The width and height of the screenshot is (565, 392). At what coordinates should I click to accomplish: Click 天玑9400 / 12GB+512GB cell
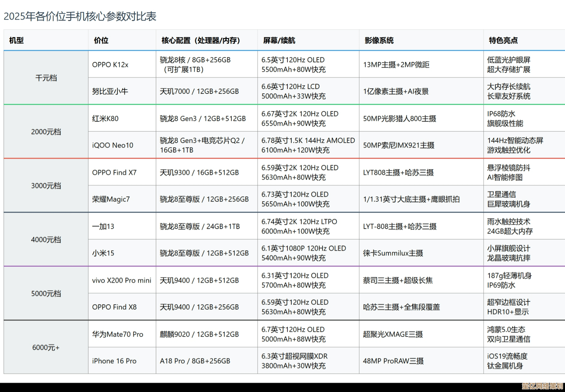(207, 280)
